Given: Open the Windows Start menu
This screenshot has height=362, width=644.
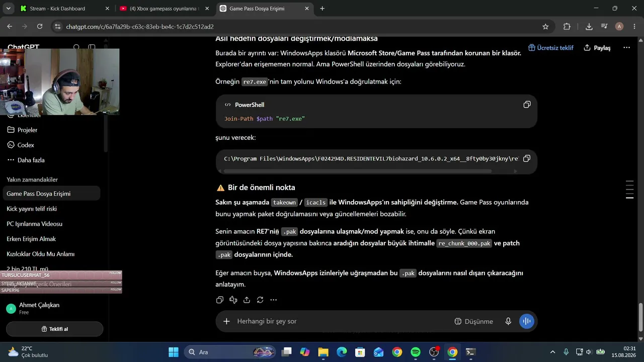Looking at the screenshot, I should (173, 352).
